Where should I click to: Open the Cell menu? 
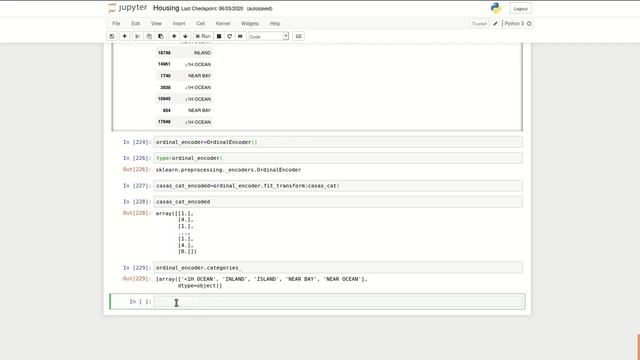200,24
